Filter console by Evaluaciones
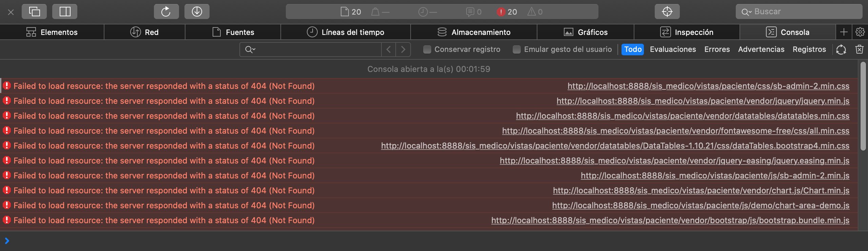868x251 pixels. pos(673,50)
